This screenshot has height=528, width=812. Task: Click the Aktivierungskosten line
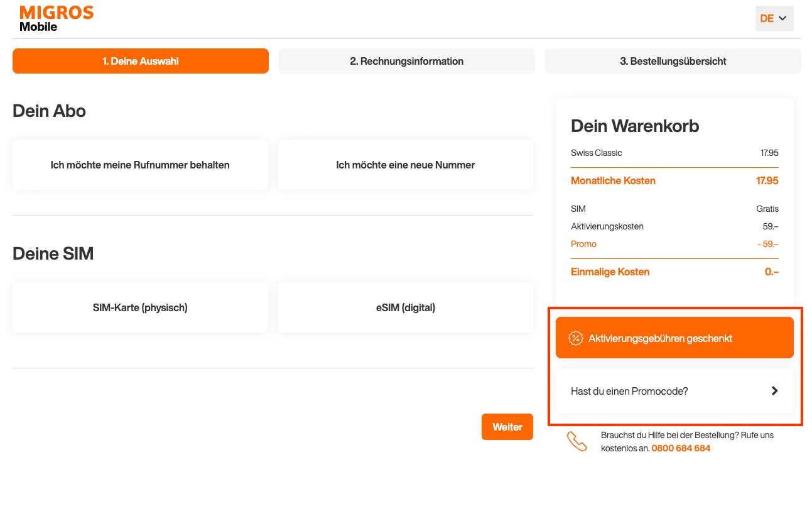click(607, 226)
